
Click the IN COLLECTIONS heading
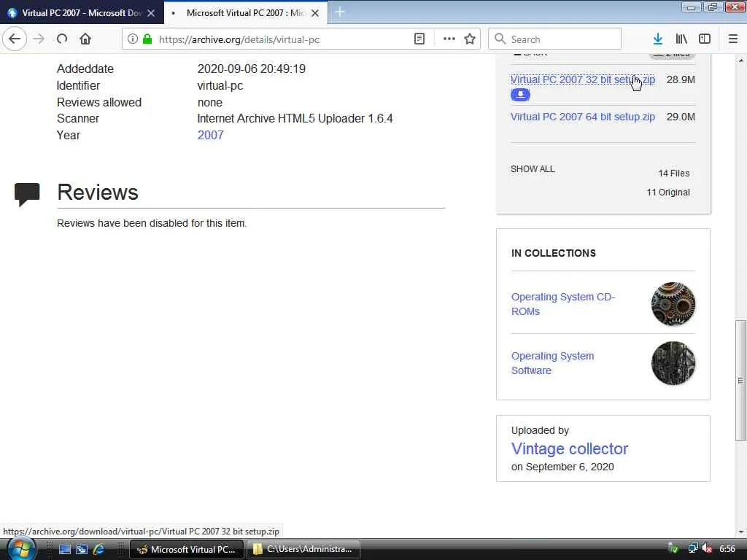554,253
